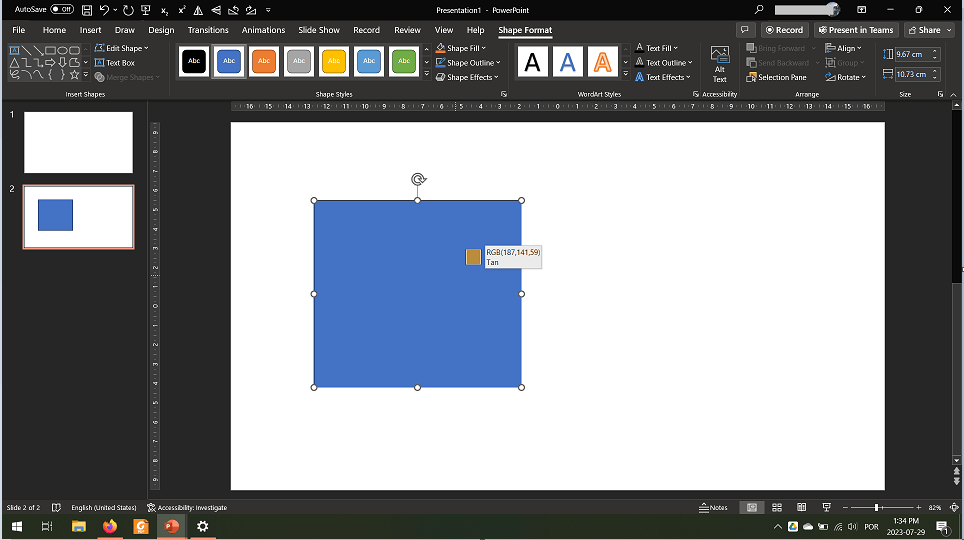Click the Share button
The width and height of the screenshot is (964, 540).
point(930,30)
